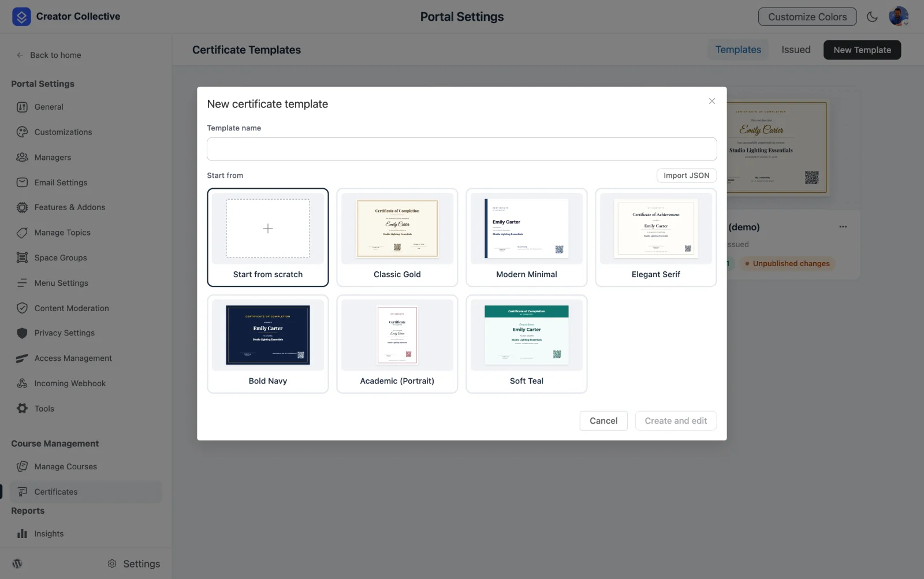Open Manage Courses in sidebar
This screenshot has height=579, width=924.
coord(85,466)
